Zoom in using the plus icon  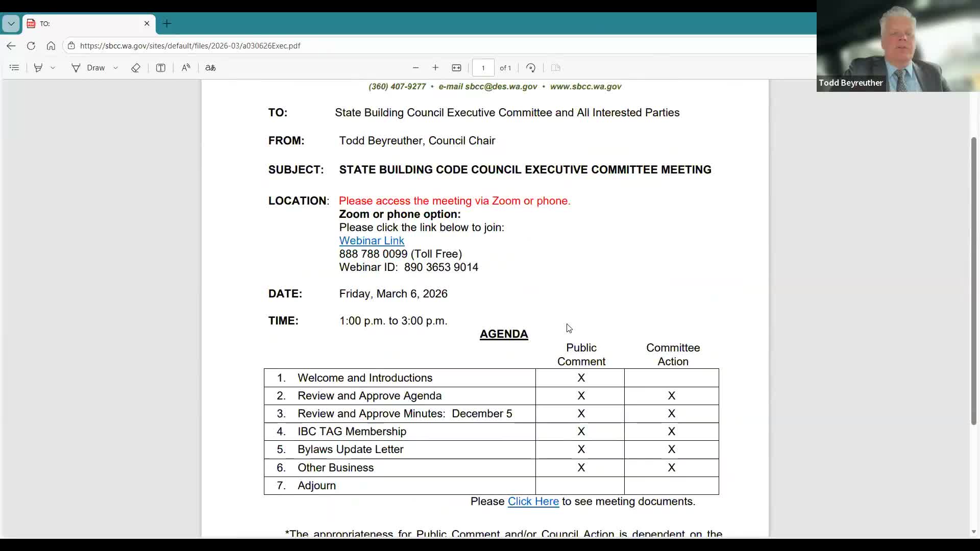[x=435, y=68]
